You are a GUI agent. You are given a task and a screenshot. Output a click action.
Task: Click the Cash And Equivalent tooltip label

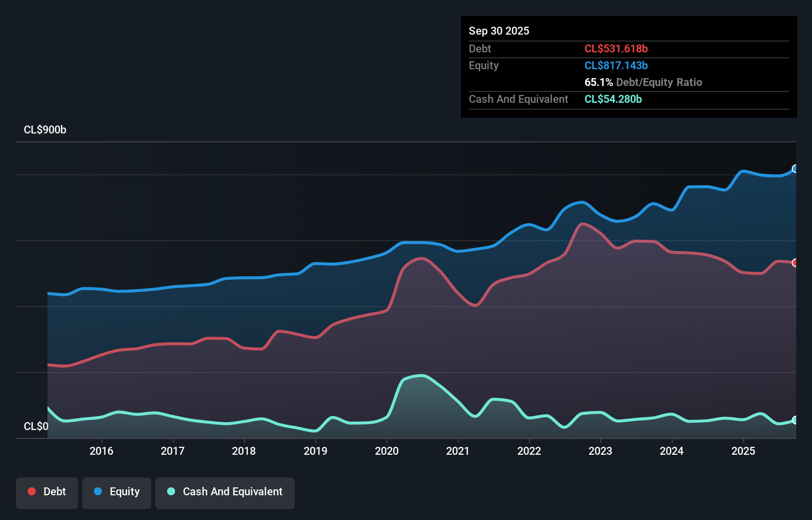[x=518, y=99]
